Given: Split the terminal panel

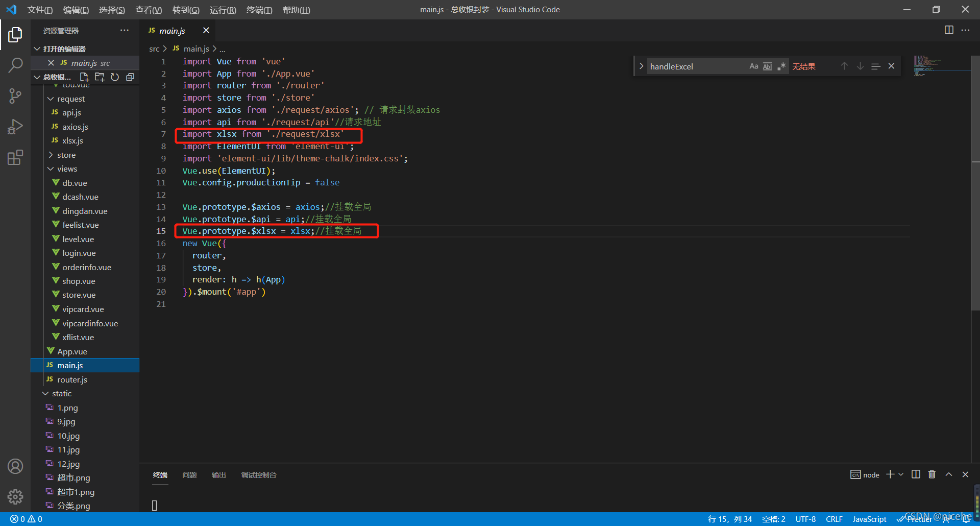Looking at the screenshot, I should pos(916,474).
